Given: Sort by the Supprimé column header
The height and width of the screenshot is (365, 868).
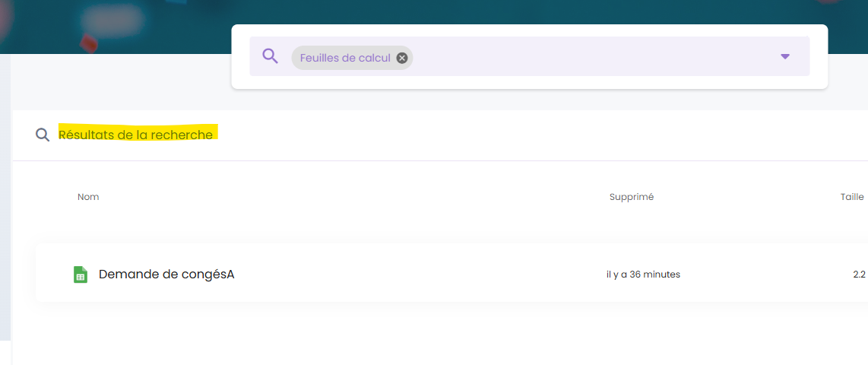Looking at the screenshot, I should coord(631,197).
